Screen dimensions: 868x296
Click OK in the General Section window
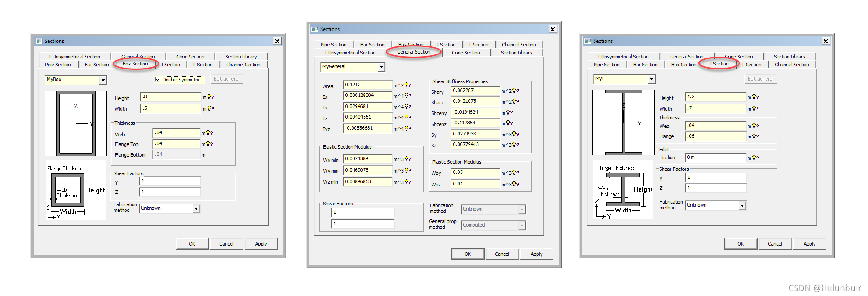click(x=468, y=254)
